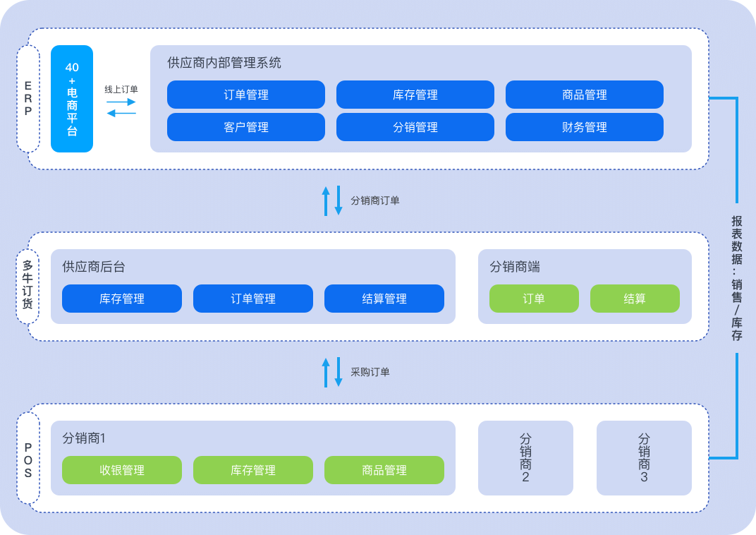
Task: Open 分销管理 in the supplier internal system
Action: (415, 127)
